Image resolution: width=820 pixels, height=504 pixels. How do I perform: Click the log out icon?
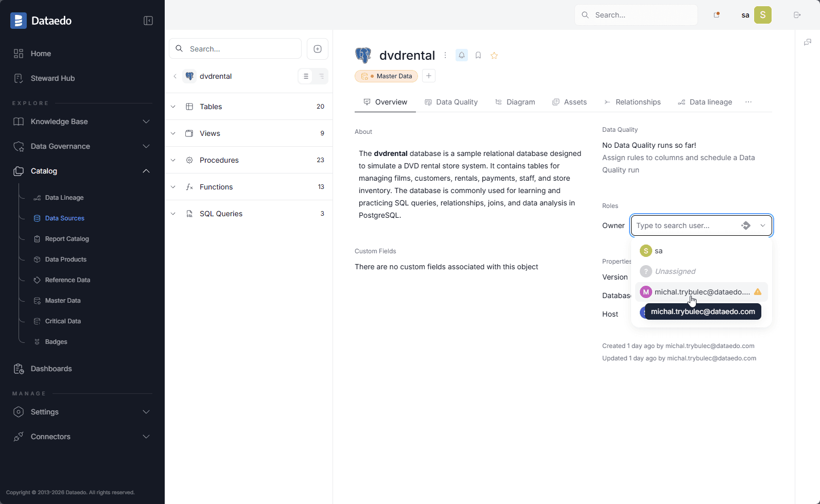(797, 15)
